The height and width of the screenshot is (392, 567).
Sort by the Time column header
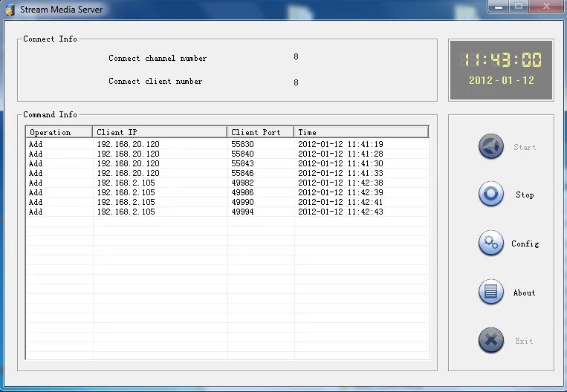point(361,132)
